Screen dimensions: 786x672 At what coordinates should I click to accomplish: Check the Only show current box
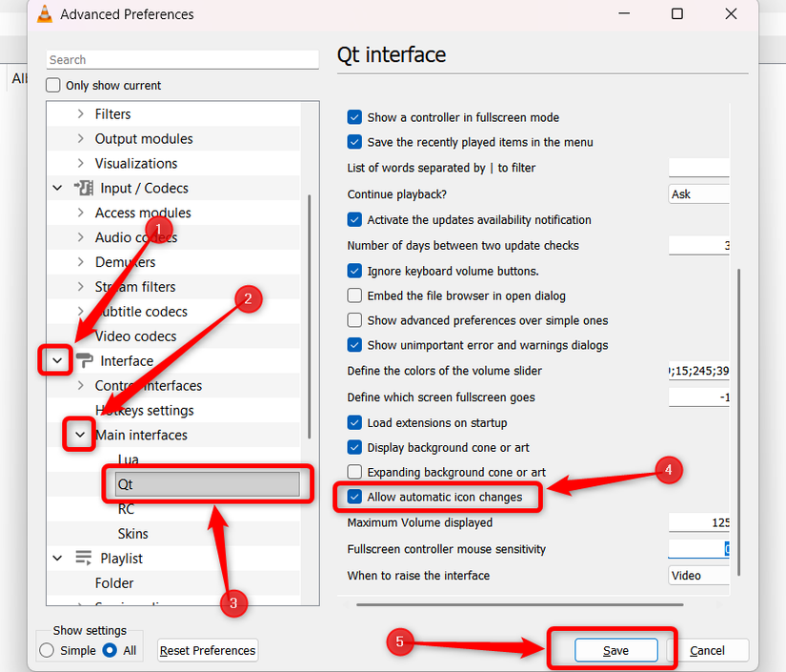(53, 86)
